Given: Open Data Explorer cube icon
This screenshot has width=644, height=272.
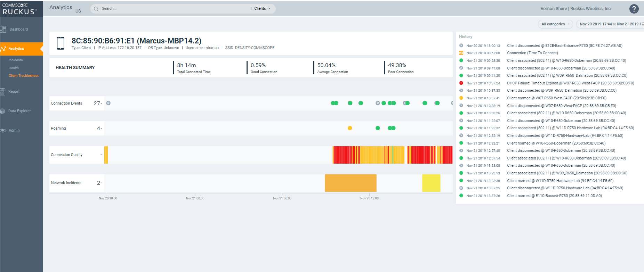Looking at the screenshot, I should point(3,111).
